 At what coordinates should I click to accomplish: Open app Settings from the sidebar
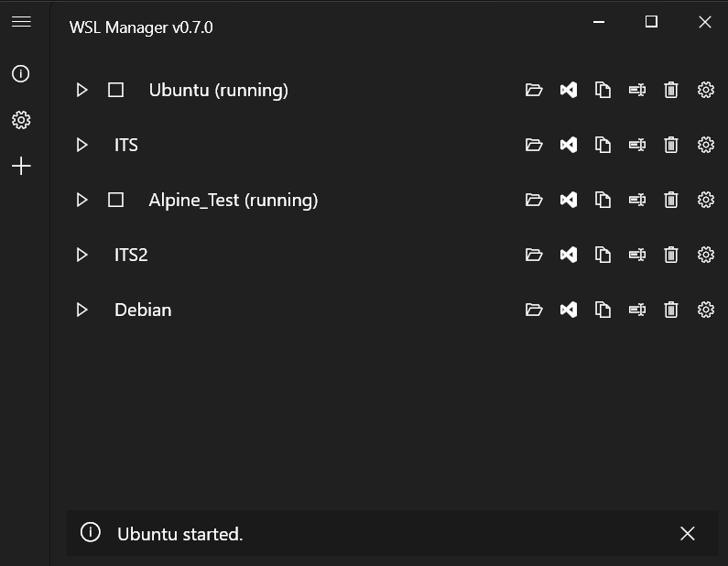tap(21, 120)
